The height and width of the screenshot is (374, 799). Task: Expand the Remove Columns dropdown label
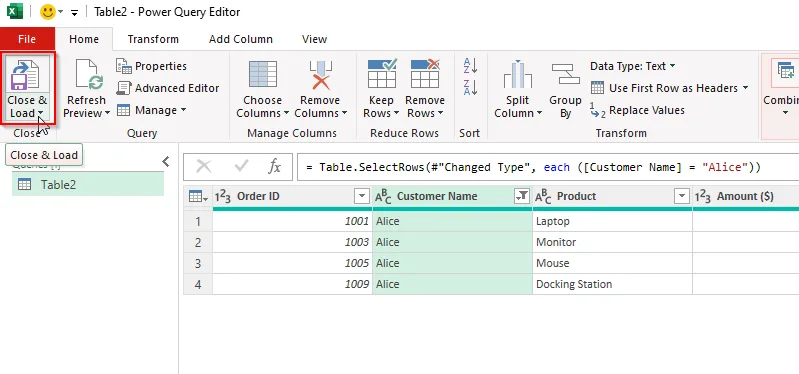[321, 107]
